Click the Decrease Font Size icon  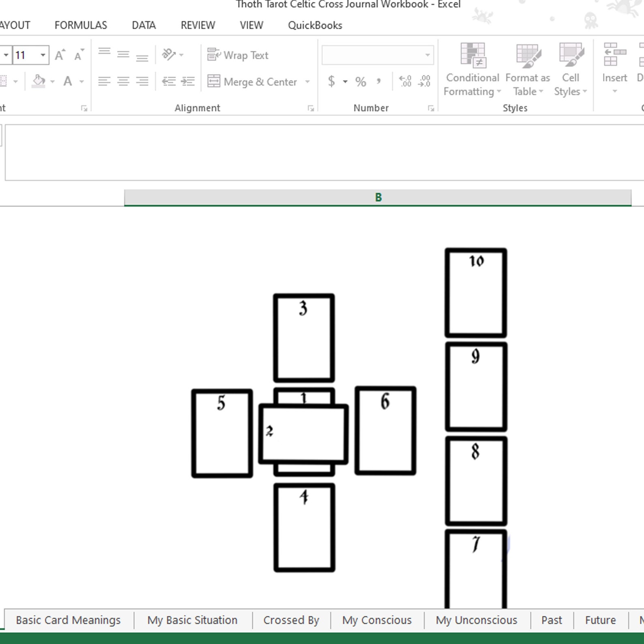(79, 55)
